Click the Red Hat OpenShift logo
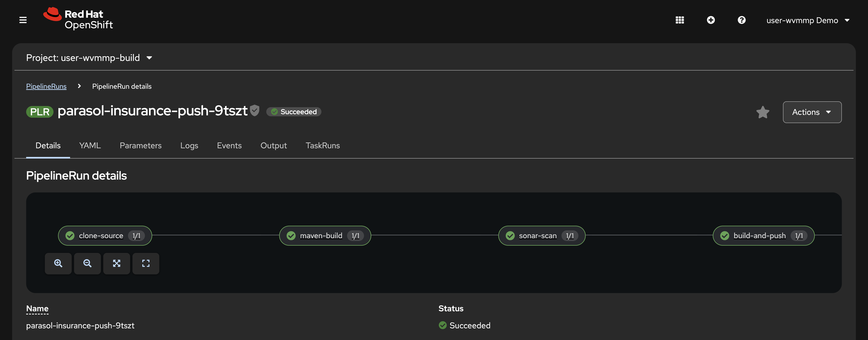Image resolution: width=868 pixels, height=340 pixels. tap(78, 19)
